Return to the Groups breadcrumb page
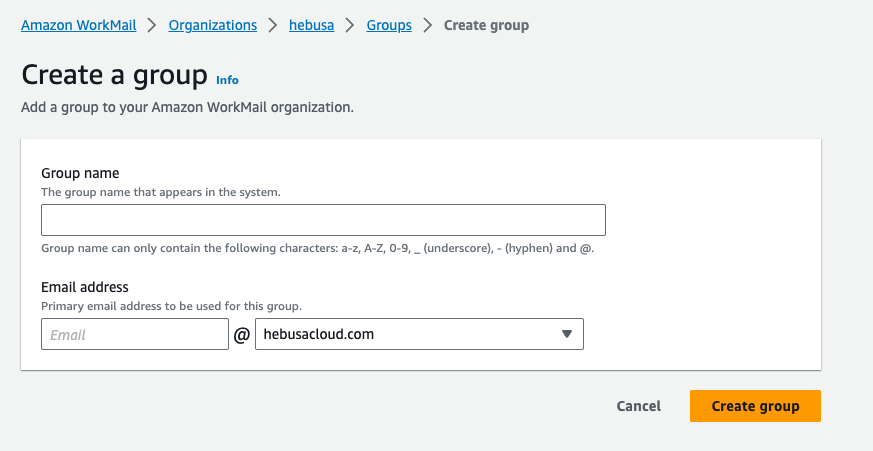873x451 pixels. point(389,25)
